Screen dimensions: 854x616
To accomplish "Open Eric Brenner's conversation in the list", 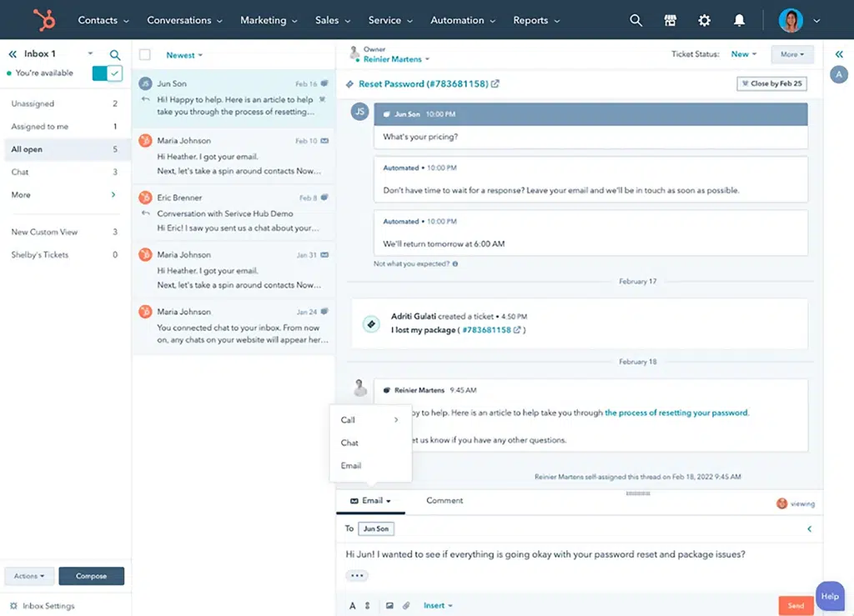I will [x=234, y=213].
